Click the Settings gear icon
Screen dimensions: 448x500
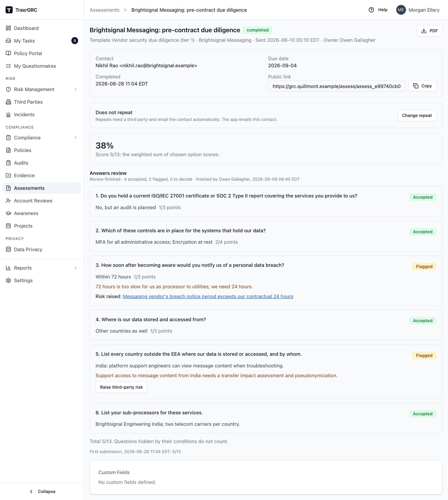pyautogui.click(x=8, y=280)
